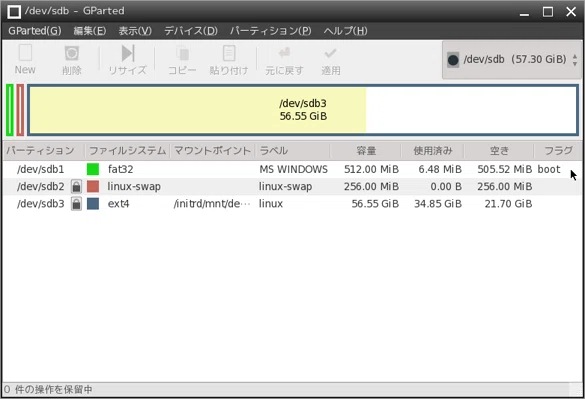Screen dimensions: 585x399
Task: Click the MS WINDOWS label cell
Action: point(294,169)
